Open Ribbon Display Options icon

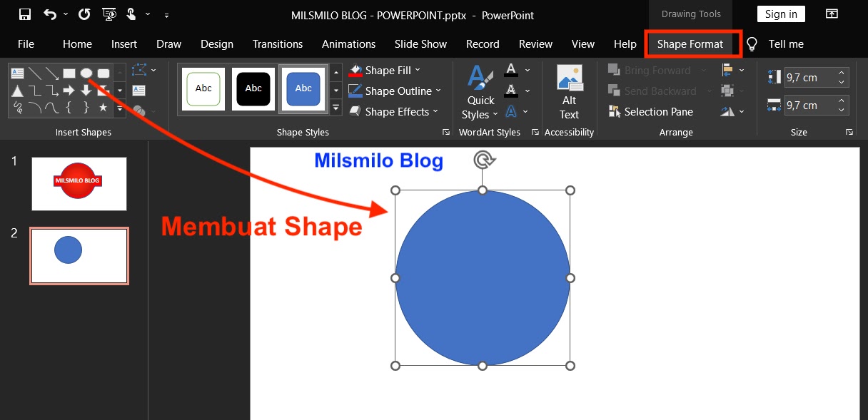coord(832,14)
